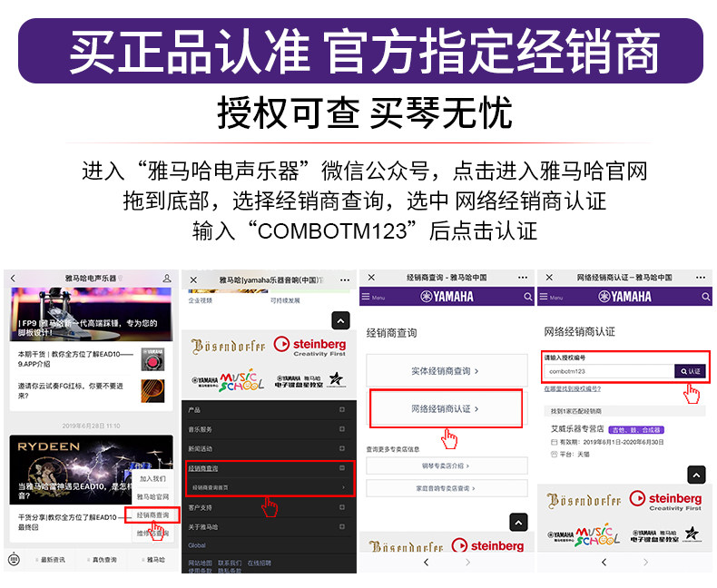
Task: Close the 雅马哈|yamaha乐器音响(中国) page with the X
Action: [193, 279]
